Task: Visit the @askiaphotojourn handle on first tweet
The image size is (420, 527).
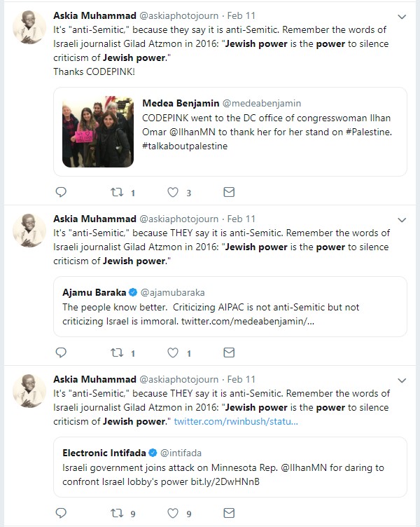Action: tap(178, 16)
